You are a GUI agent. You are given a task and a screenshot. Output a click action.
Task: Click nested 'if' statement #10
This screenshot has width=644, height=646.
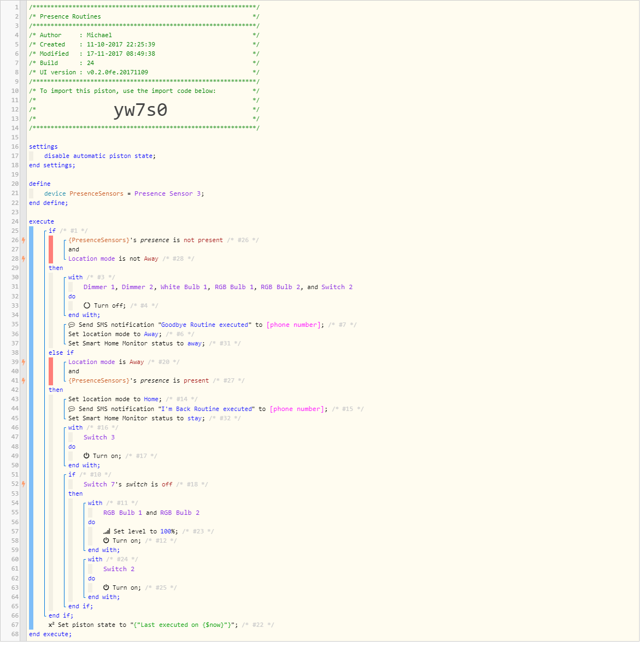coord(72,475)
